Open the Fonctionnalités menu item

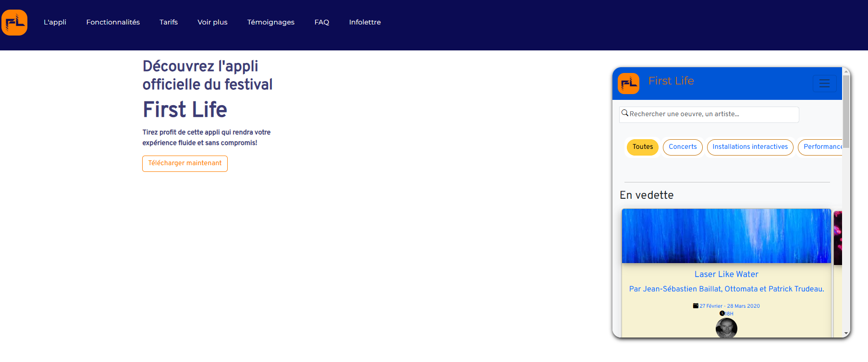[x=113, y=22]
